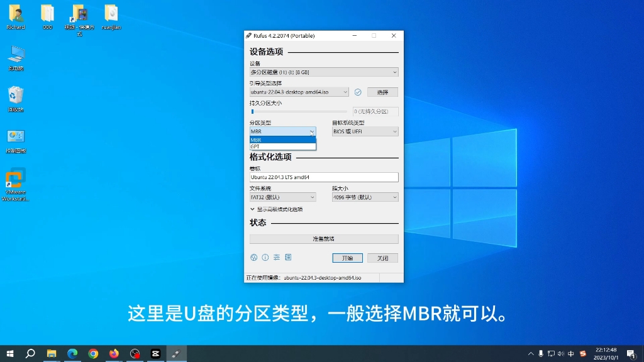Click the 关闭 close button
The image size is (644, 362).
tap(382, 258)
